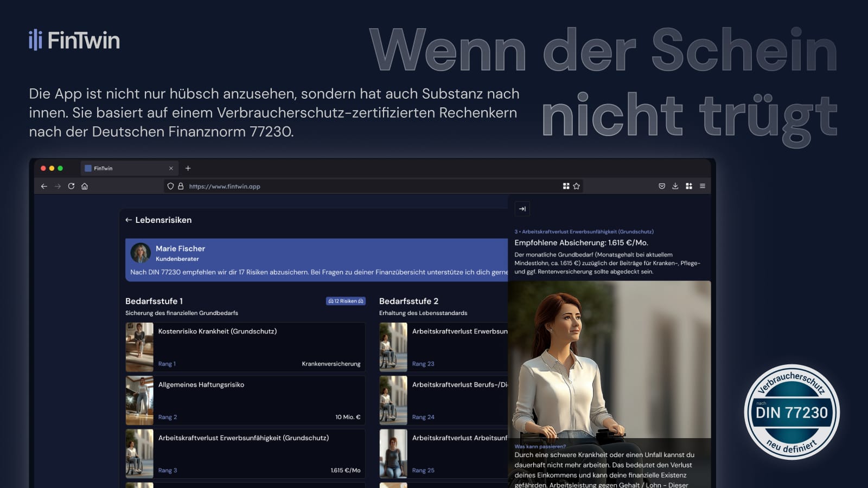868x488 pixels.
Task: Click the Bedarfsstufe 1 heading
Action: pos(154,301)
